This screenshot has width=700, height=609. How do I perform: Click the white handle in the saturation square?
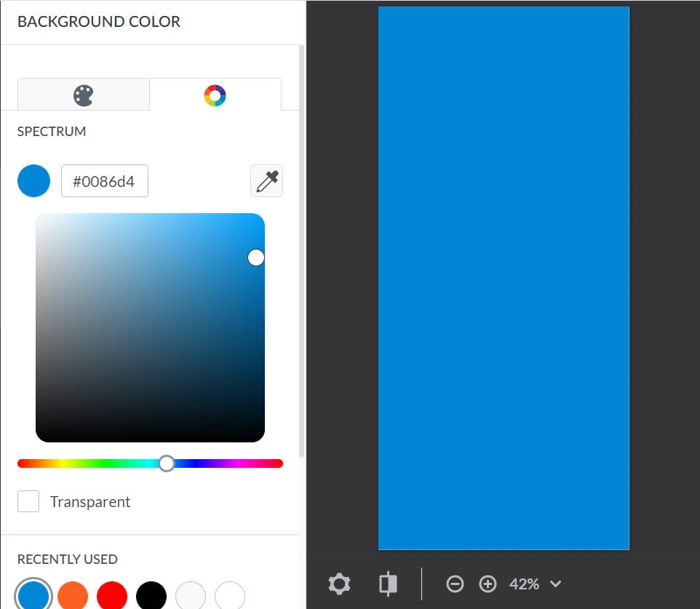(x=256, y=258)
